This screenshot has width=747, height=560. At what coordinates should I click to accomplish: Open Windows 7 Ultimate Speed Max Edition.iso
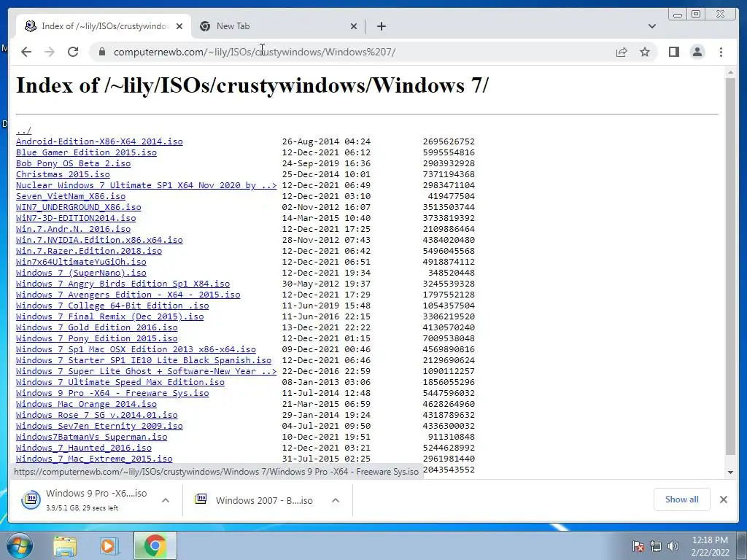[120, 382]
